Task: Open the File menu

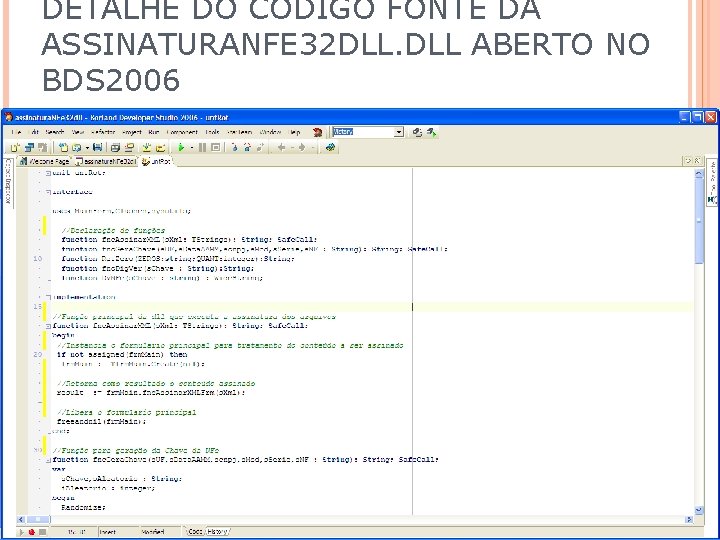Action: point(17,132)
